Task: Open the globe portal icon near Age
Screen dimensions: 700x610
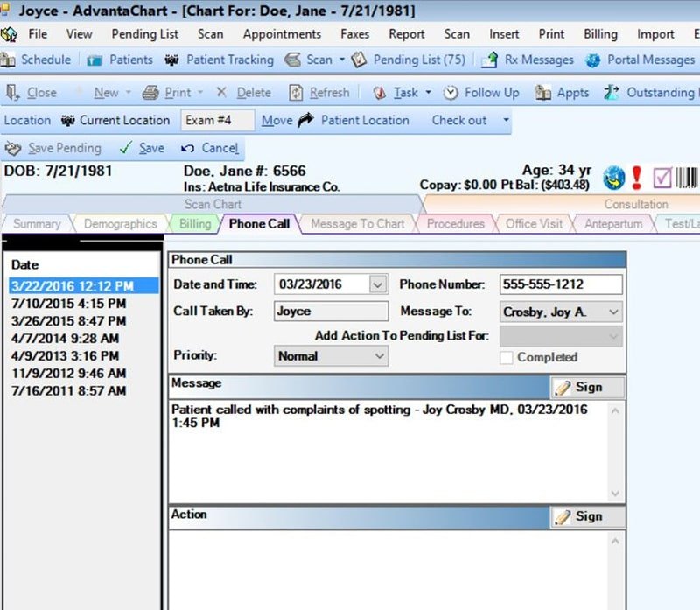Action: 614,178
